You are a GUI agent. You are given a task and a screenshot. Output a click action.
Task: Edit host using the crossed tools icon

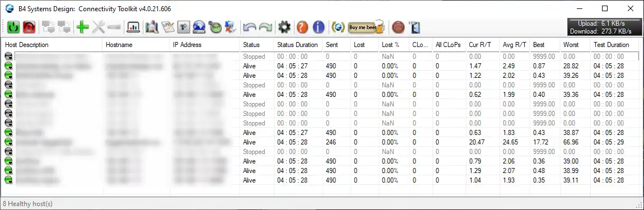coord(99,27)
